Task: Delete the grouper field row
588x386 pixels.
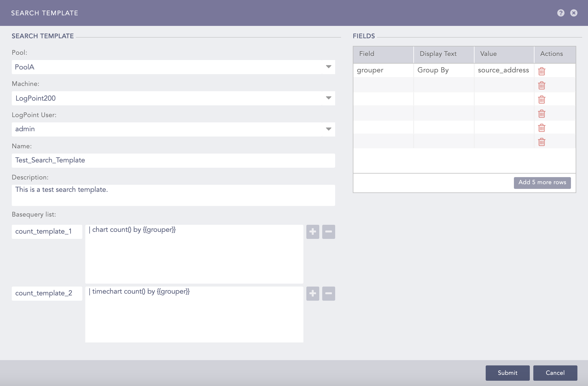Action: coord(542,71)
